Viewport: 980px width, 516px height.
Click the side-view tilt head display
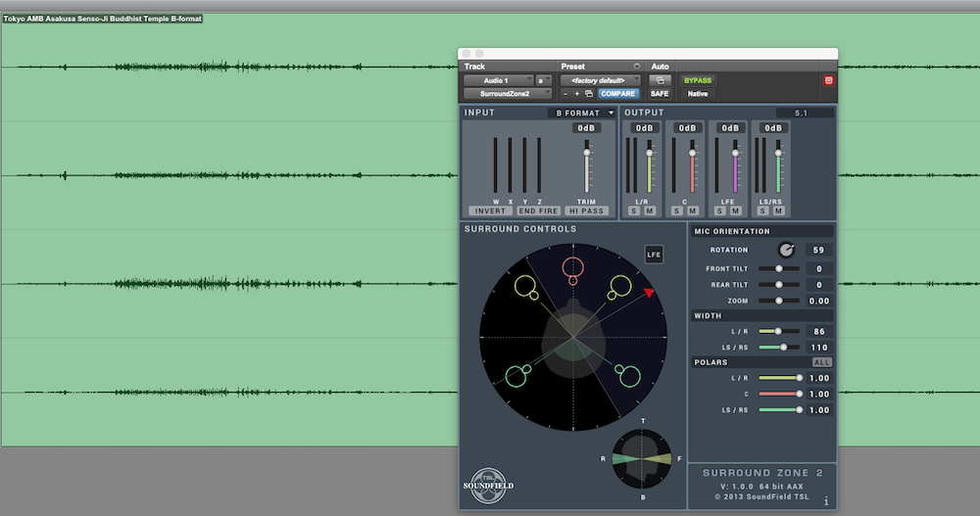point(642,459)
